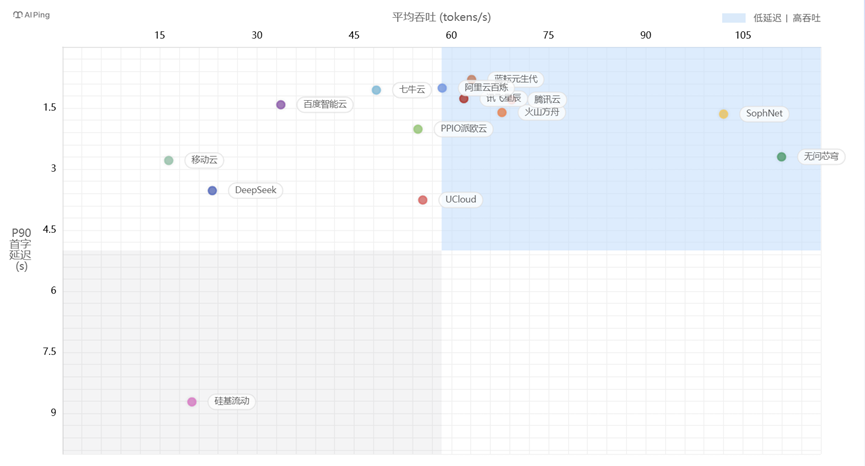Click the 9 tick on latency axis

click(x=54, y=413)
